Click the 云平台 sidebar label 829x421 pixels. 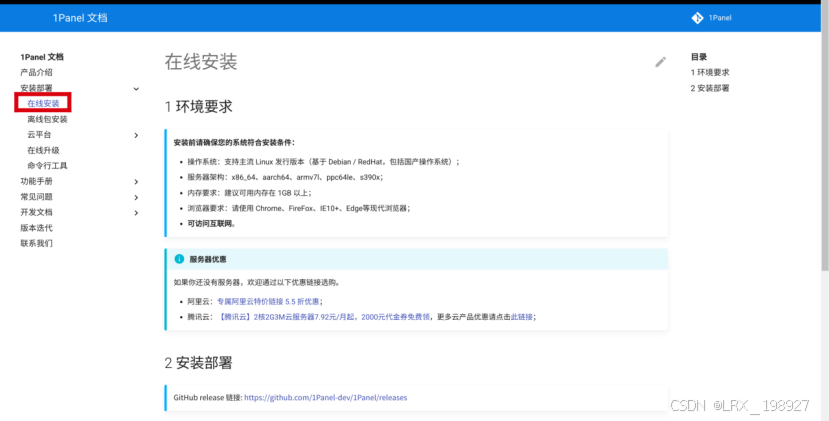39,135
